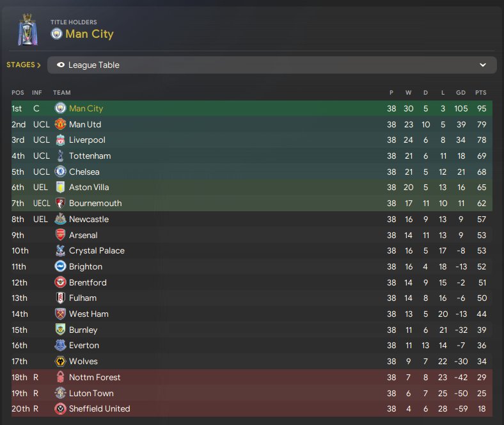Select the Arsenal table row
The width and height of the screenshot is (504, 425).
(x=251, y=235)
